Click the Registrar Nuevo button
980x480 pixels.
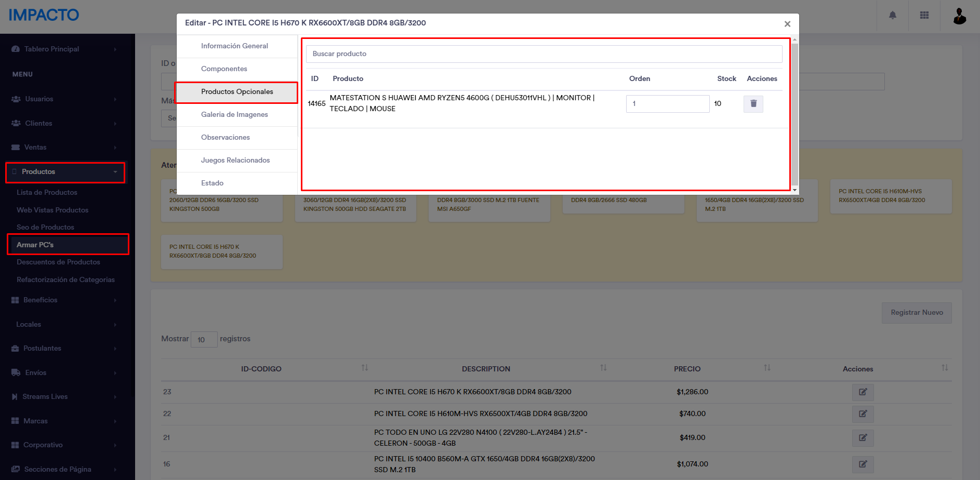click(x=916, y=313)
